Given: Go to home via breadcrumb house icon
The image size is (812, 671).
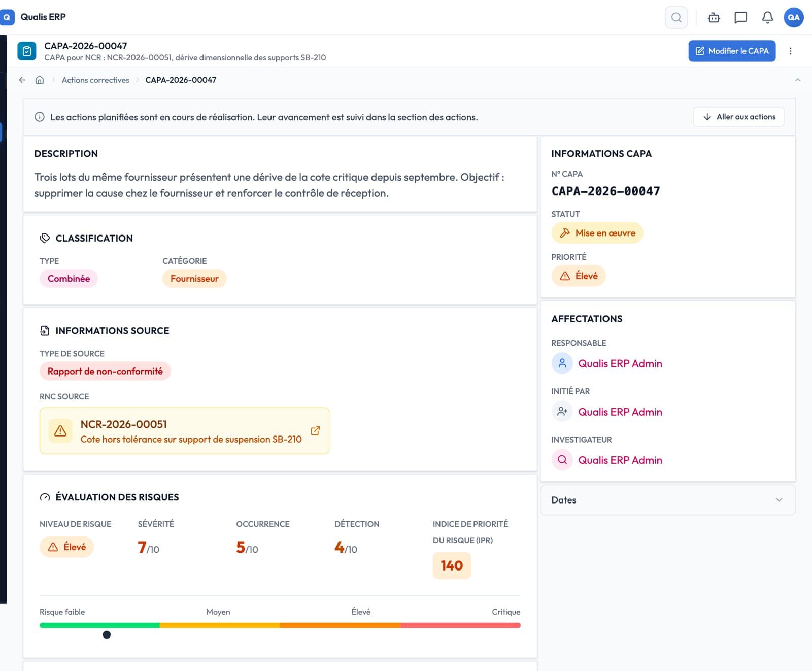Looking at the screenshot, I should point(40,80).
